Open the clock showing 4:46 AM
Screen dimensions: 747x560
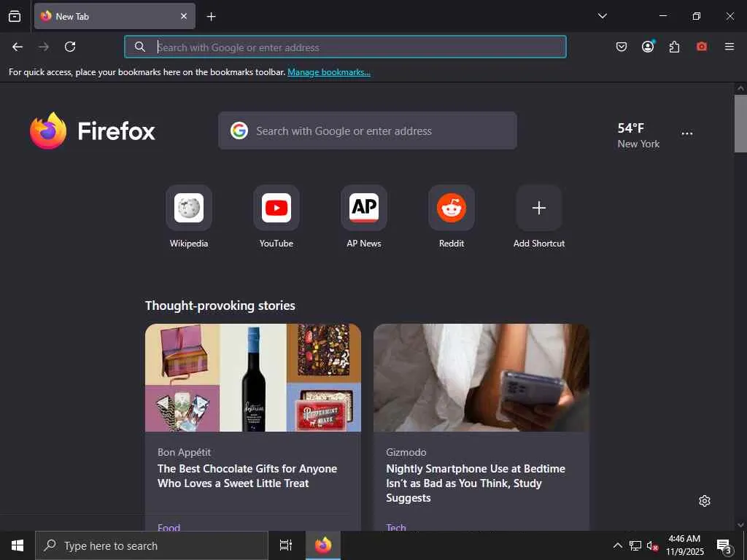[x=684, y=545]
